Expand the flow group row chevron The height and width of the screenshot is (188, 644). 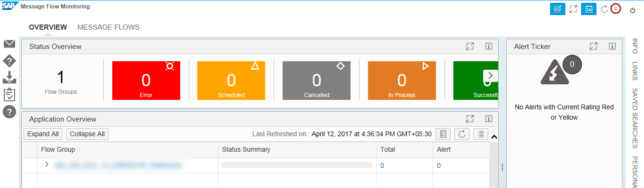click(47, 164)
